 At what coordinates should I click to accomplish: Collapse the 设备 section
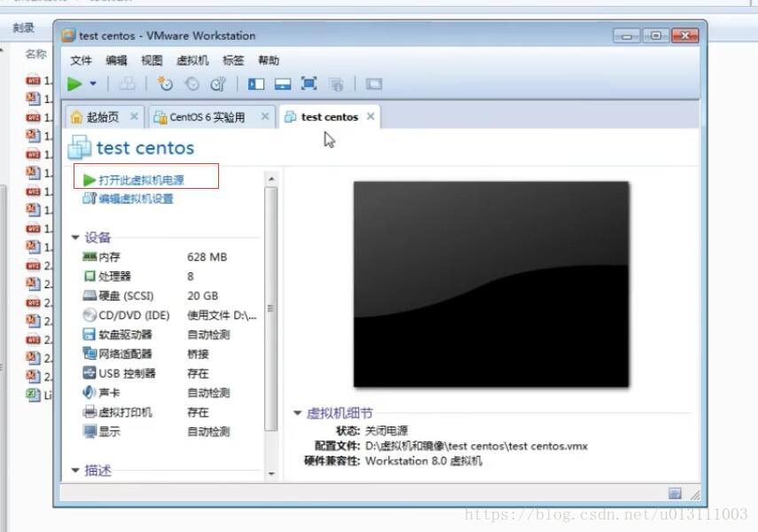(x=75, y=237)
